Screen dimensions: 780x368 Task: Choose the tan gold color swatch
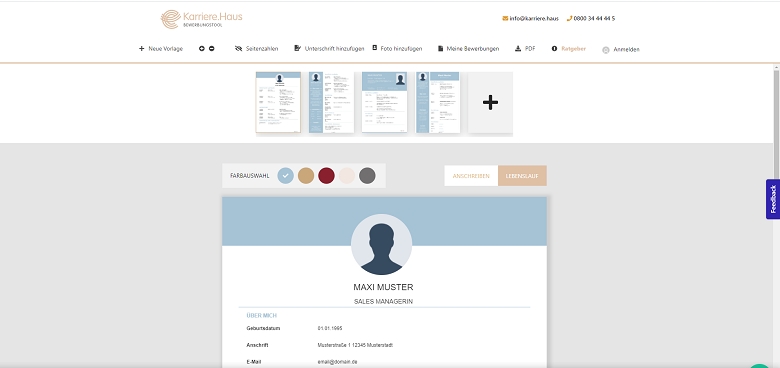(306, 176)
